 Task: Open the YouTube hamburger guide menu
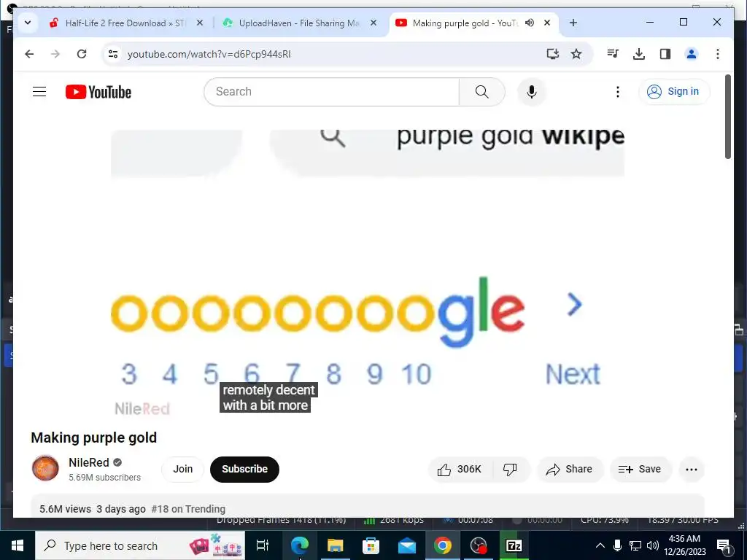[39, 92]
